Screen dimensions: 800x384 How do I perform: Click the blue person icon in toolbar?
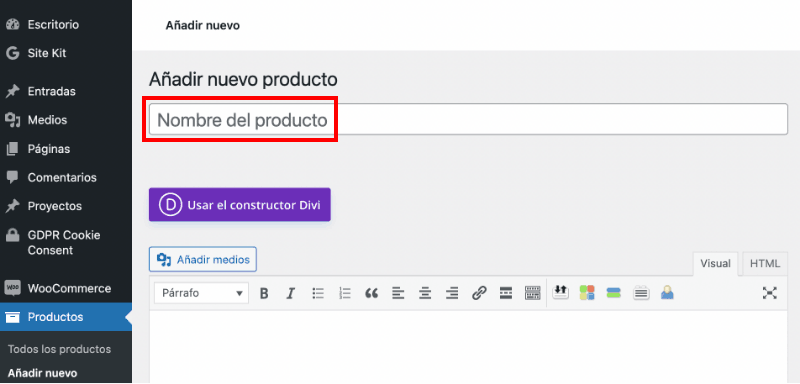667,293
